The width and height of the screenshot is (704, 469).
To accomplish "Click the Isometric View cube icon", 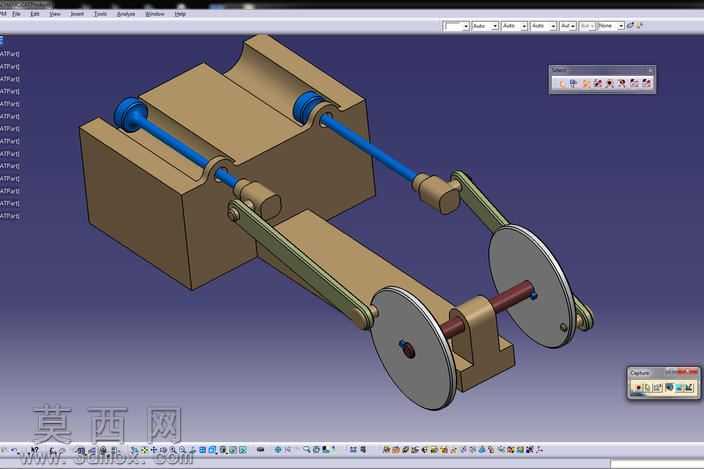I will point(212,450).
